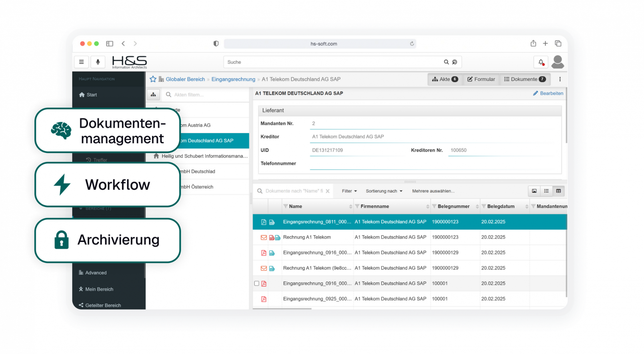Filter the Name column via funnel icon

tap(285, 206)
